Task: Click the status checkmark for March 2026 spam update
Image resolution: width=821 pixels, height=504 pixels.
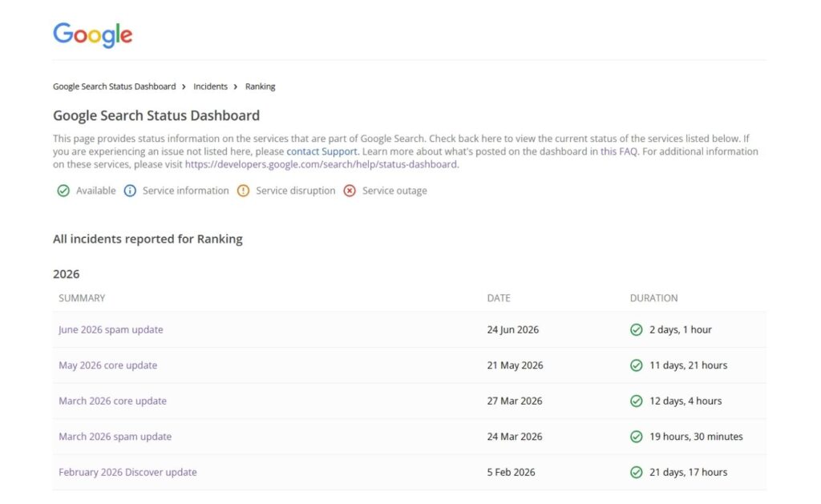Action: [x=636, y=437]
